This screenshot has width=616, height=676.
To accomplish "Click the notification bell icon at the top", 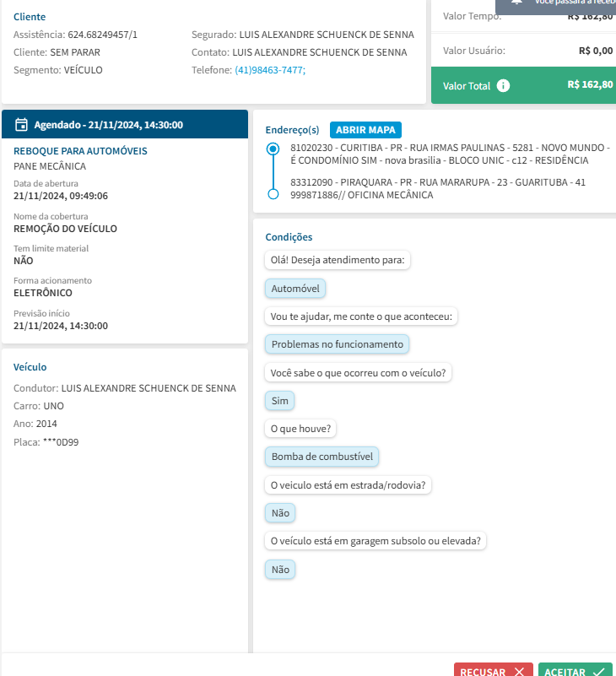I will 517,3.
